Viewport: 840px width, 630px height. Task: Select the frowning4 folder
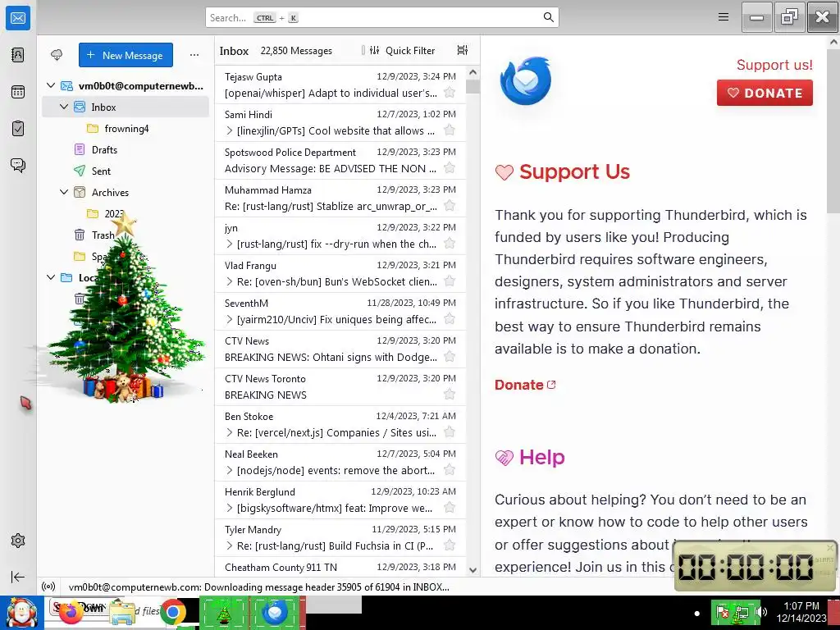tap(126, 128)
